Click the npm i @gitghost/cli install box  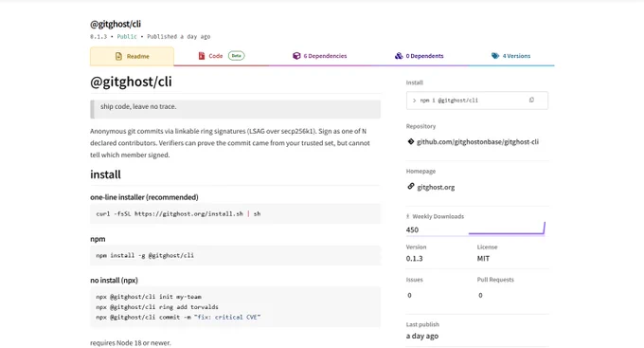(476, 101)
